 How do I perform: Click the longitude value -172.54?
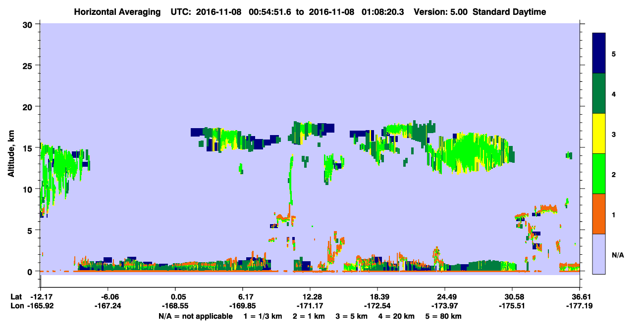click(x=377, y=306)
